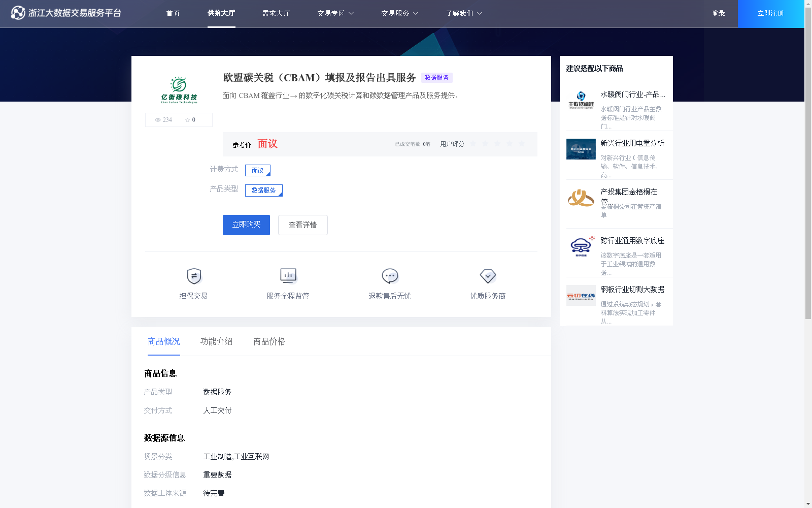Click the product title 欧盟碳关税（CBAM）填报及报告出具服务
This screenshot has width=812, height=508.
320,78
